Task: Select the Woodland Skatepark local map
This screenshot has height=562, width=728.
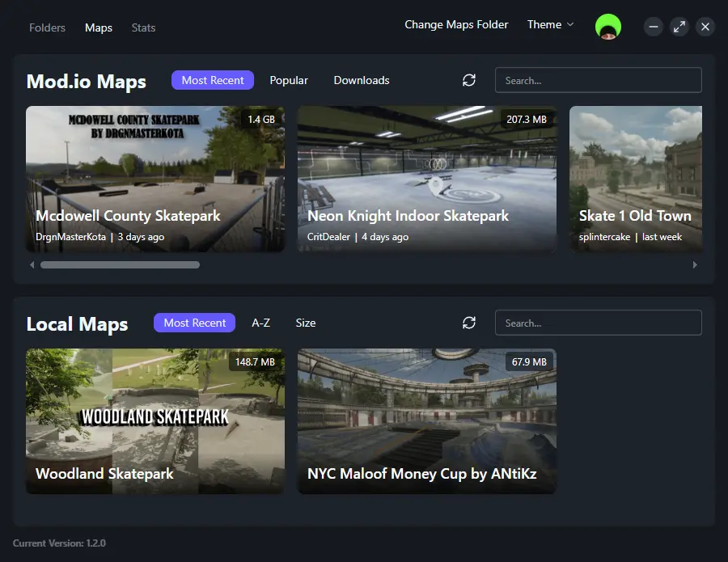Action: [154, 421]
